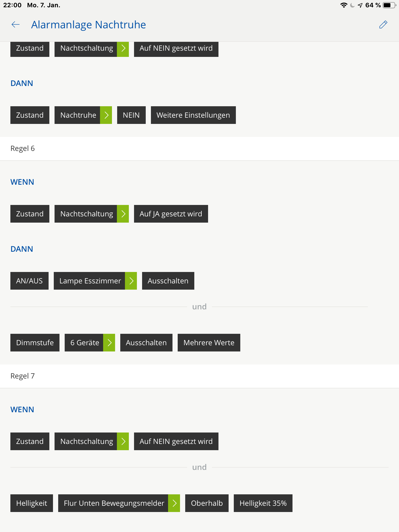This screenshot has height=532, width=399.
Task: Open edit mode with pencil icon
Action: click(383, 25)
